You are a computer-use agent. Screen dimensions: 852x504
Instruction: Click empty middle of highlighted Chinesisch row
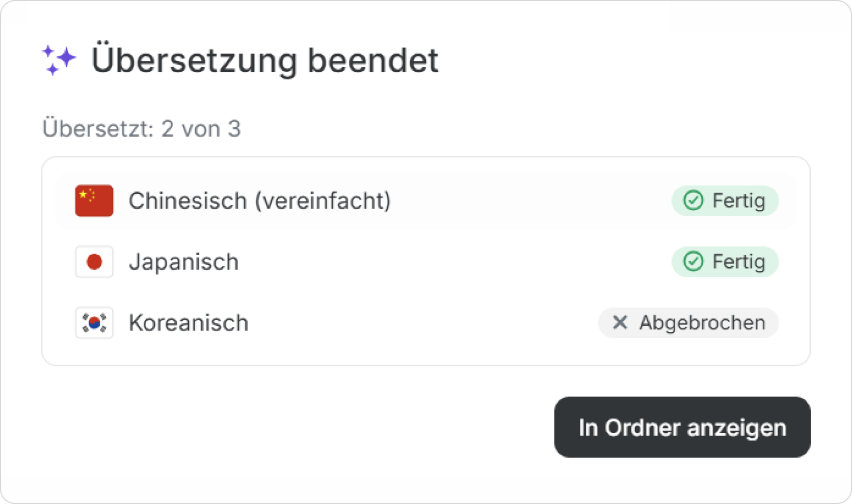pyautogui.click(x=530, y=201)
